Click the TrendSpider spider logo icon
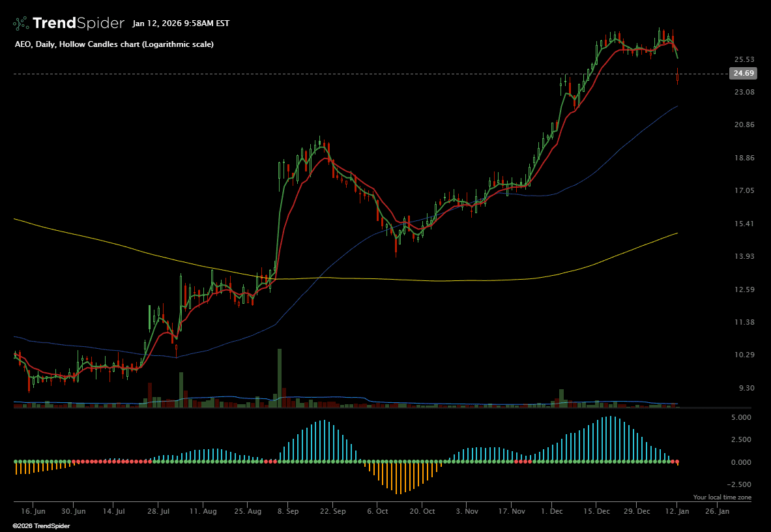 click(21, 23)
